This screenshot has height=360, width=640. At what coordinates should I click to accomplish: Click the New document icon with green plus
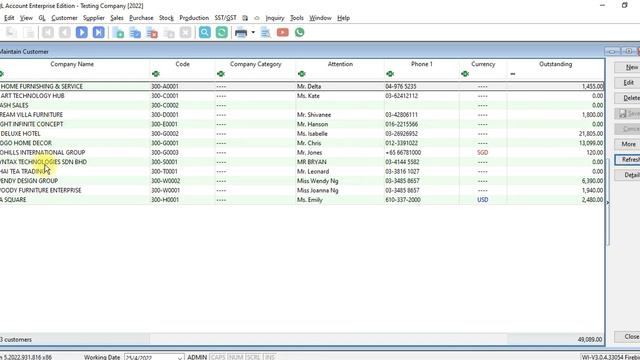tap(118, 33)
